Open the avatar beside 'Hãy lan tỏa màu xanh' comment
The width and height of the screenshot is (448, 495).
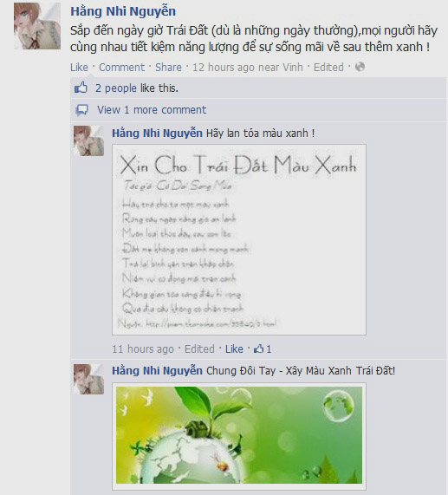88,140
